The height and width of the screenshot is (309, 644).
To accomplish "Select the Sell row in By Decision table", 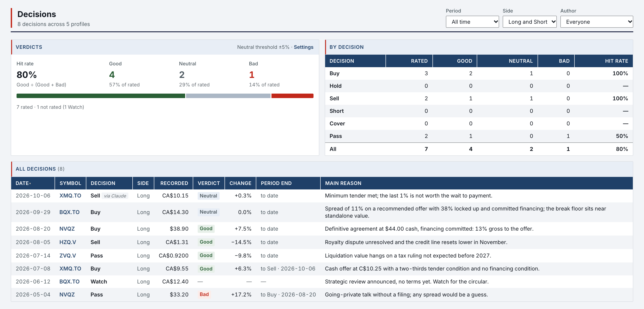I will click(x=479, y=98).
